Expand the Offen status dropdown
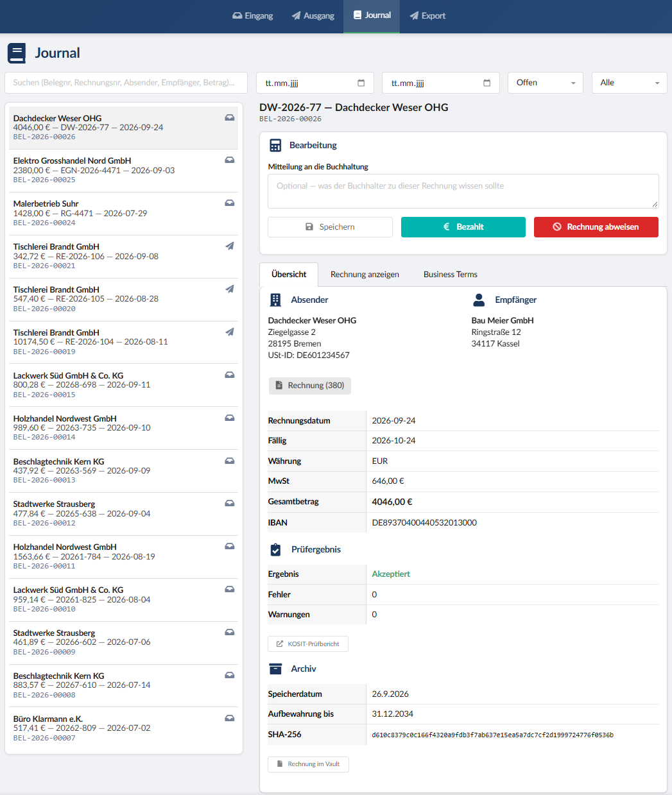Screen dimensions: 672x795 click(x=546, y=83)
